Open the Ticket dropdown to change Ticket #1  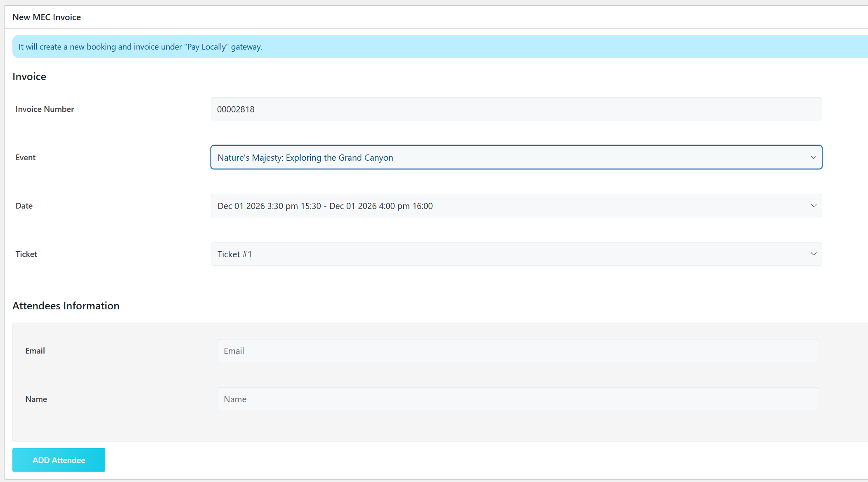coord(516,254)
